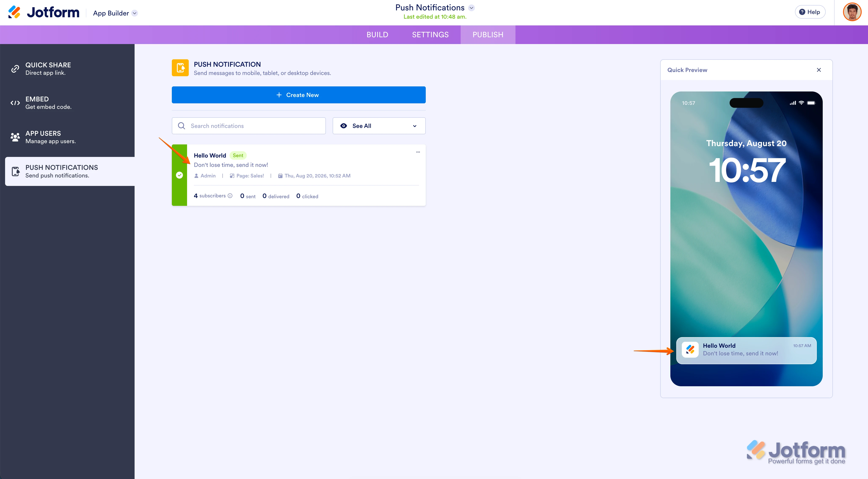Click the person icon beside Admin
The width and height of the screenshot is (868, 479).
coord(196,176)
